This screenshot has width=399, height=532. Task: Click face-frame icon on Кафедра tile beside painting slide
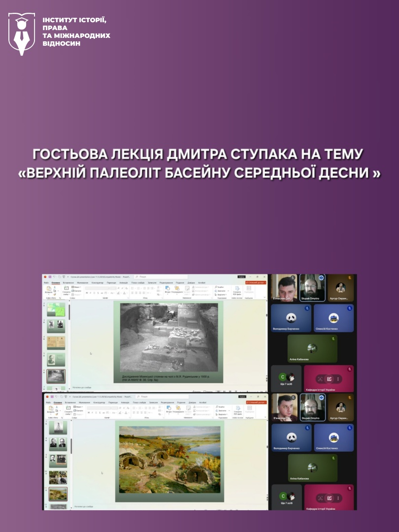coord(320,498)
